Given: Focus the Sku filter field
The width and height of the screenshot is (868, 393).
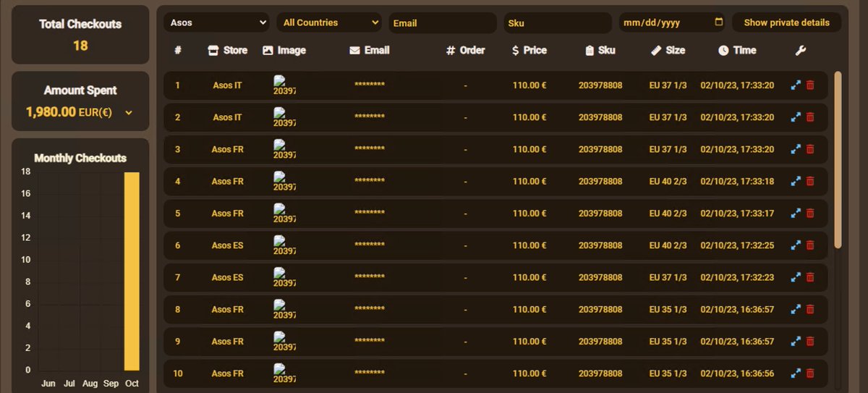Looking at the screenshot, I should pos(558,22).
